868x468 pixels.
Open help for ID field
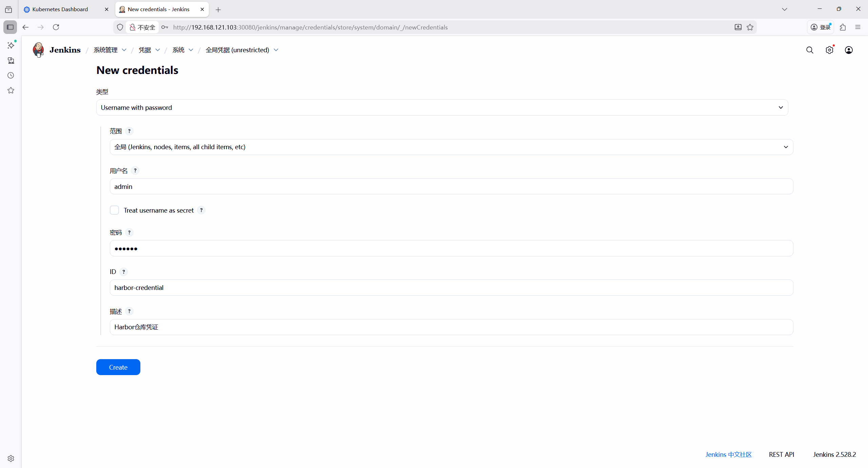(124, 272)
